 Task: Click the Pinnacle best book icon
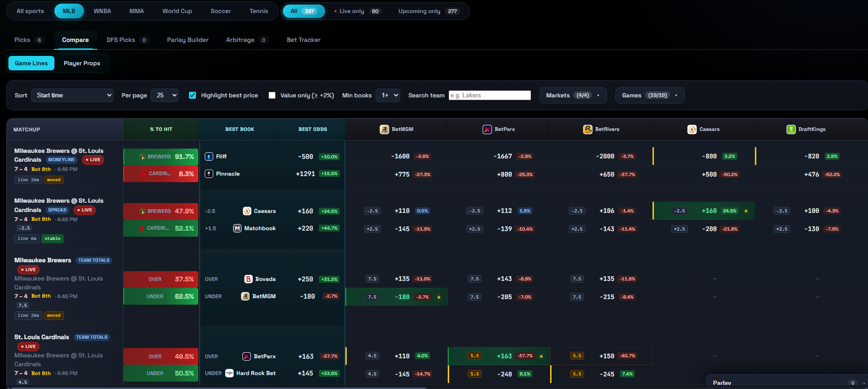click(x=209, y=174)
